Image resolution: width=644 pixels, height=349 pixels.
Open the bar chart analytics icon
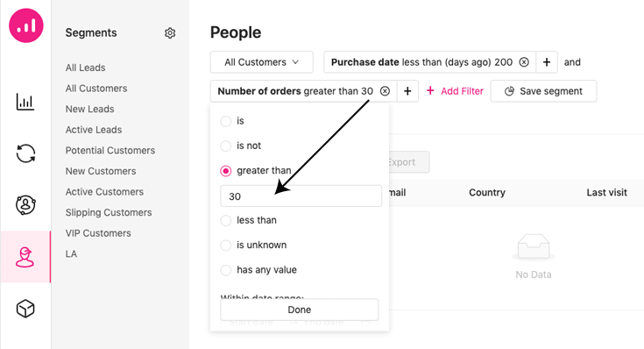coord(25,102)
